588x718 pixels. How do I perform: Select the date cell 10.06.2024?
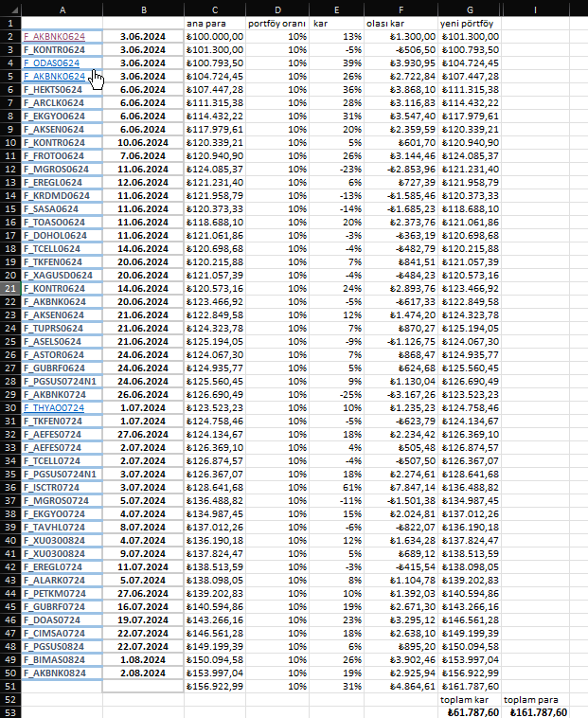[x=144, y=143]
